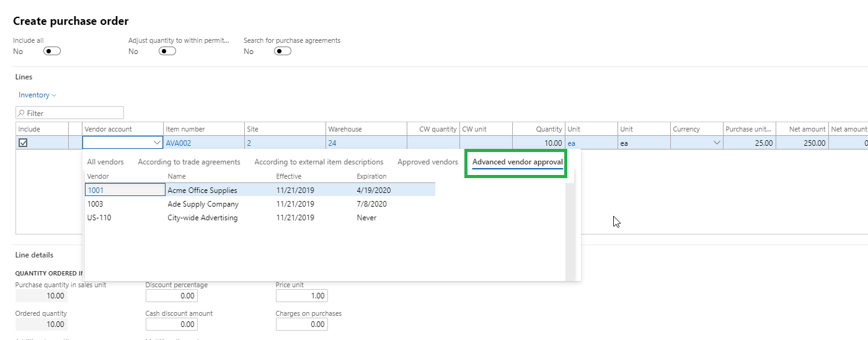
Task: Sort by the Name column header in lookup
Action: pyautogui.click(x=177, y=176)
